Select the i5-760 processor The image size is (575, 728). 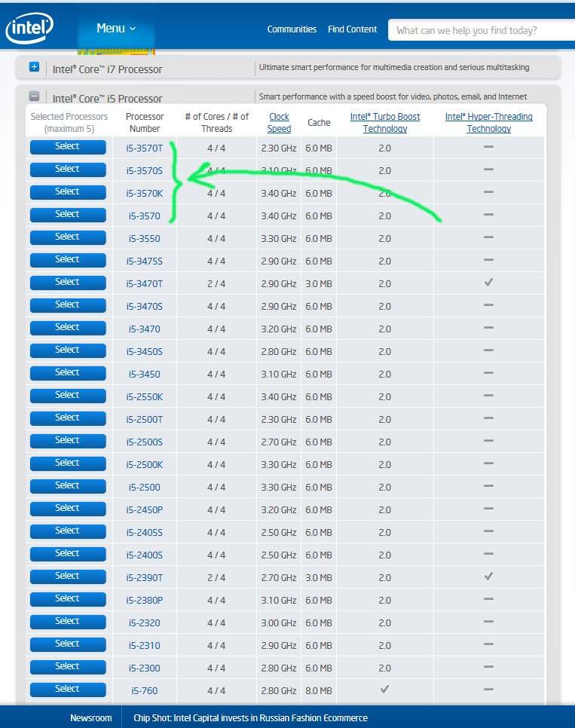click(68, 690)
